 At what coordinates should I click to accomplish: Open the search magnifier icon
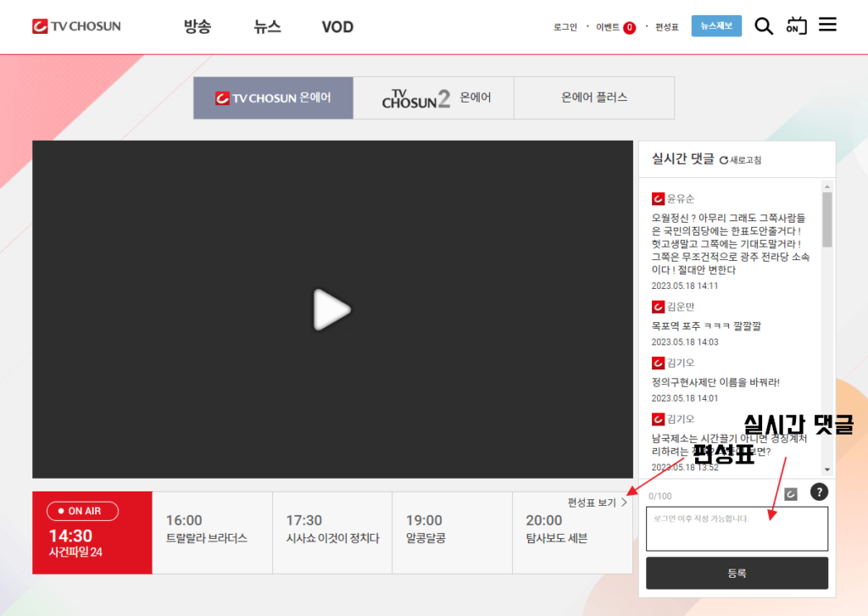(764, 25)
